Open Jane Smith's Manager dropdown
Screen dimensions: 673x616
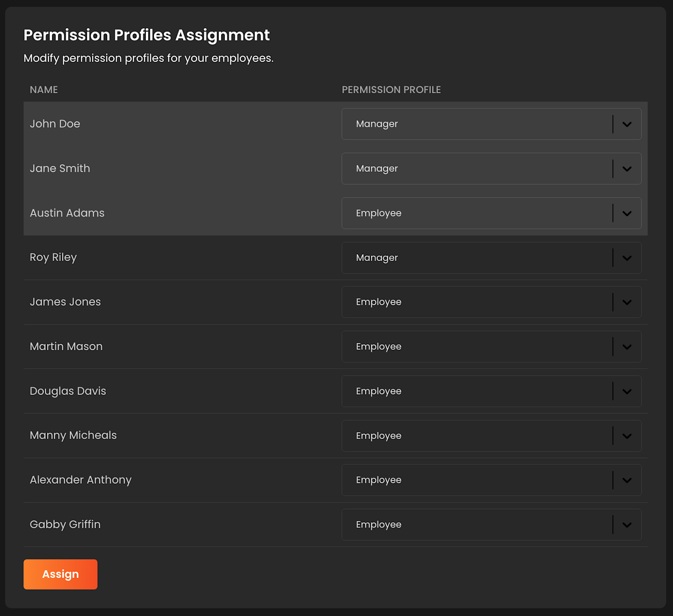(491, 169)
